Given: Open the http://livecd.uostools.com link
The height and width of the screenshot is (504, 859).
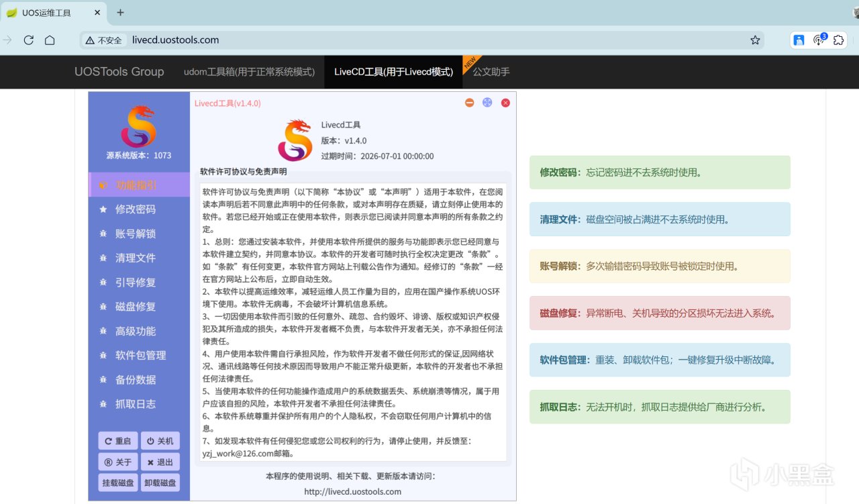Looking at the screenshot, I should click(x=353, y=491).
